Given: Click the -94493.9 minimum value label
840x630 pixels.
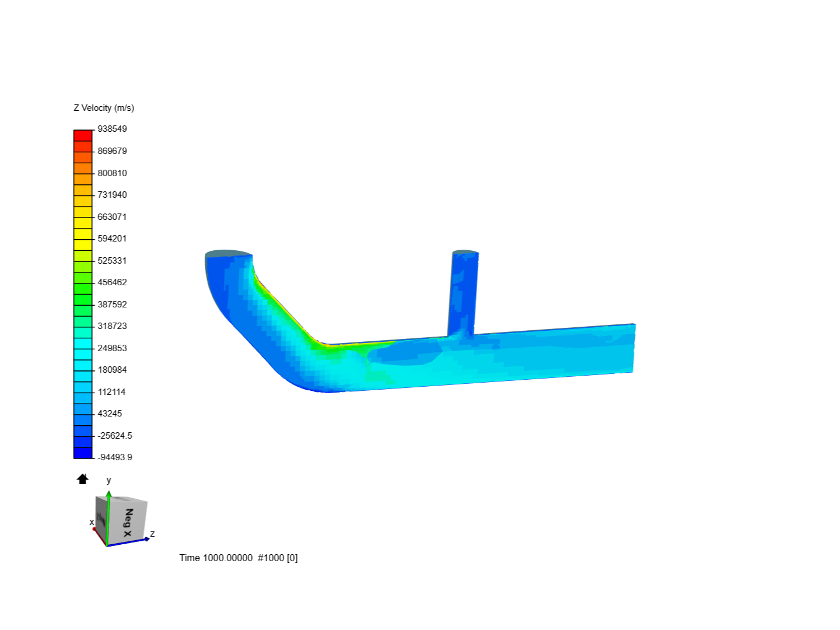Looking at the screenshot, I should point(115,457).
